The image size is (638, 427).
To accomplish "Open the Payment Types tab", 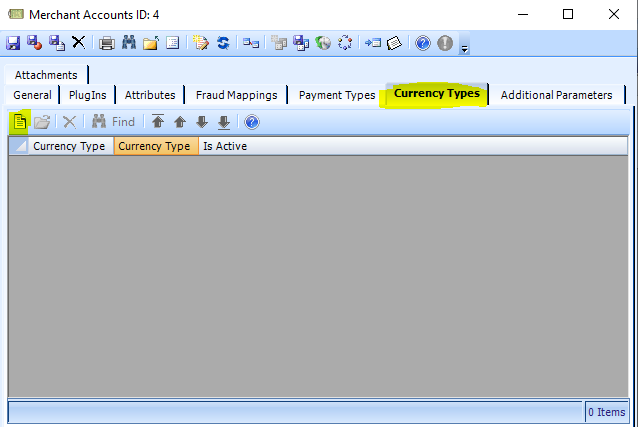I will pos(337,95).
